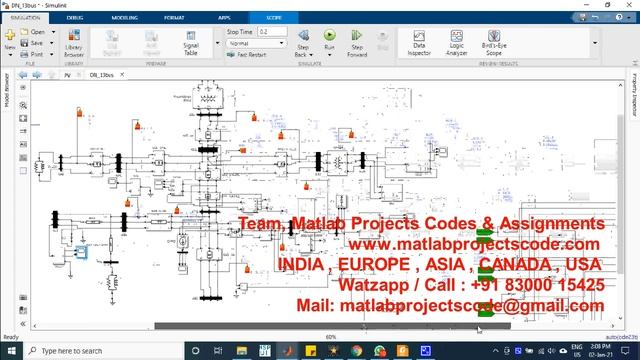The width and height of the screenshot is (640, 360).
Task: Open the Model Browser side panel
Action: pos(6,90)
